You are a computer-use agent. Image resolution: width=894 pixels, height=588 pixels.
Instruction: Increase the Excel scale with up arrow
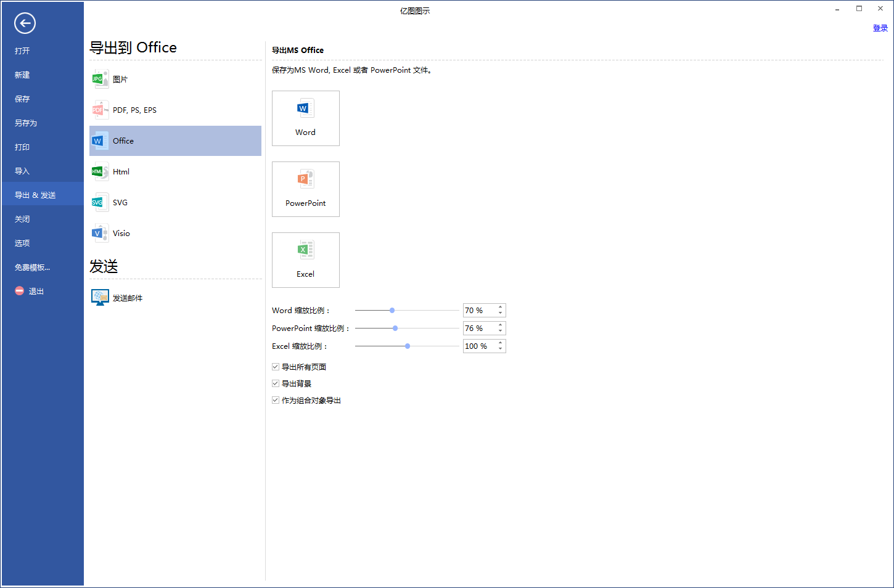point(501,343)
